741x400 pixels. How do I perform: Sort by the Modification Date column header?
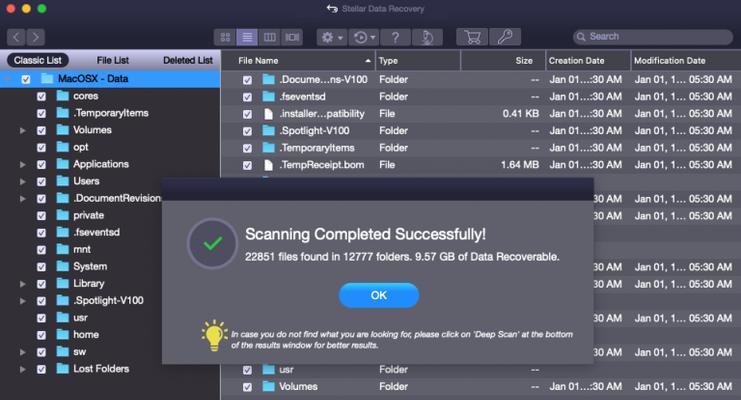tap(686, 61)
